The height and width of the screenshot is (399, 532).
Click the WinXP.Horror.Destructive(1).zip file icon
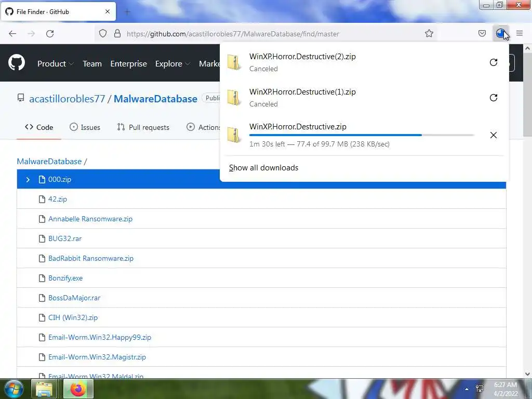coord(234,98)
